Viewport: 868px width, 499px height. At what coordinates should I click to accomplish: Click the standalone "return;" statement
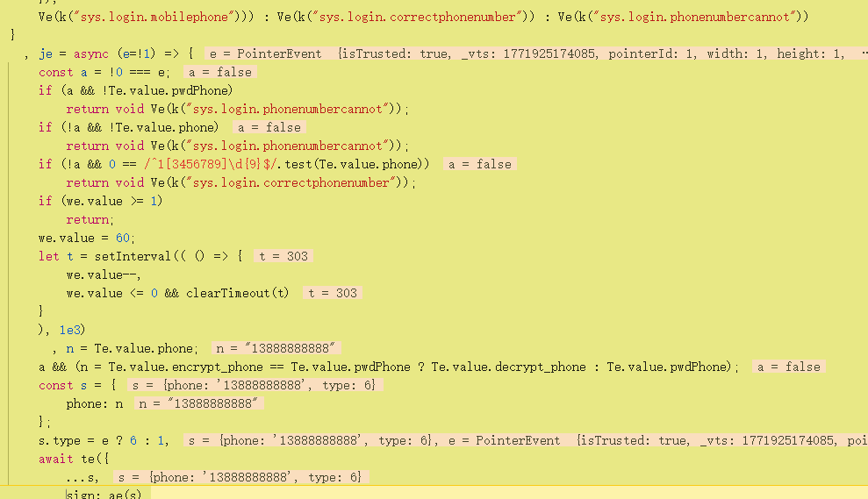[x=89, y=219]
